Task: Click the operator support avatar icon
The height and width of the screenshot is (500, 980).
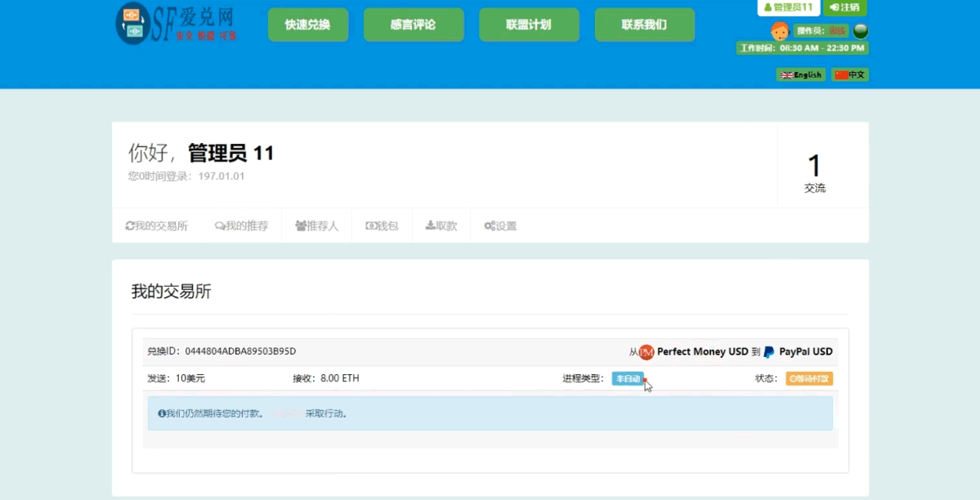Action: tap(779, 31)
